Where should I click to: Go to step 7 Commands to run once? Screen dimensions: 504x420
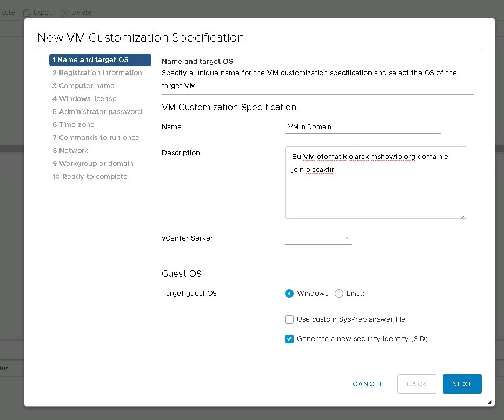click(x=96, y=137)
